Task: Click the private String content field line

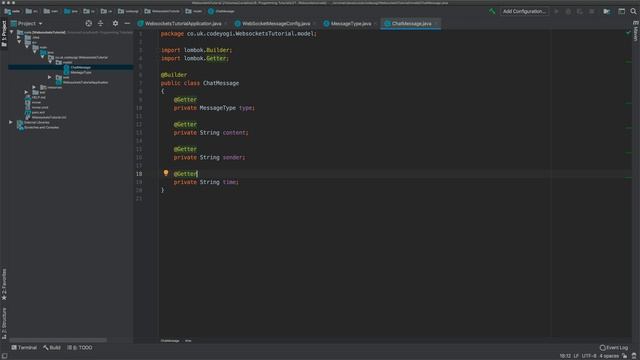Action: [x=211, y=133]
